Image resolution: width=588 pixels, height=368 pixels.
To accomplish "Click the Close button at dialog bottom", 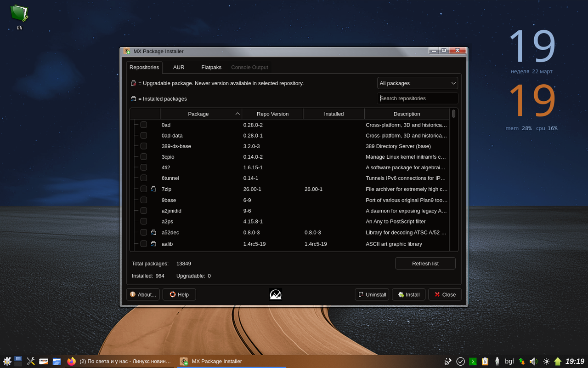I will [445, 294].
